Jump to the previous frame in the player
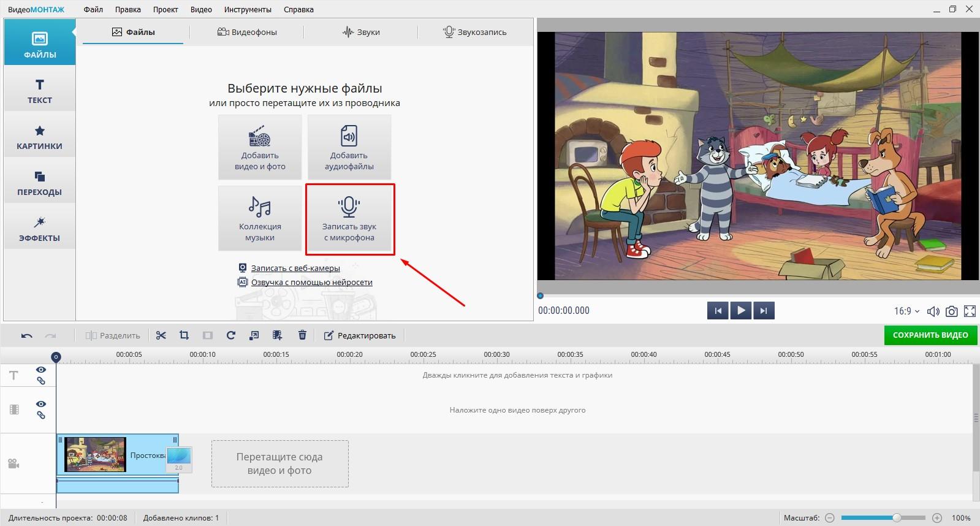Screen dimensions: 980x526 click(718, 311)
